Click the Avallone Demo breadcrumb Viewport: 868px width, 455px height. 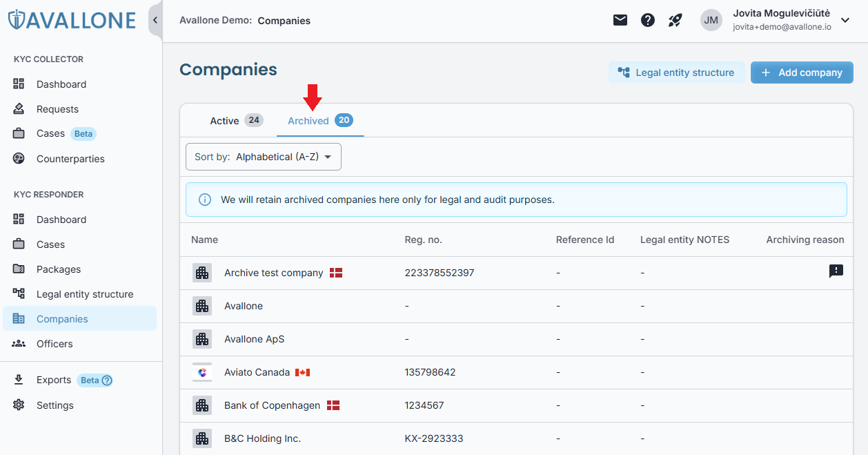point(215,21)
